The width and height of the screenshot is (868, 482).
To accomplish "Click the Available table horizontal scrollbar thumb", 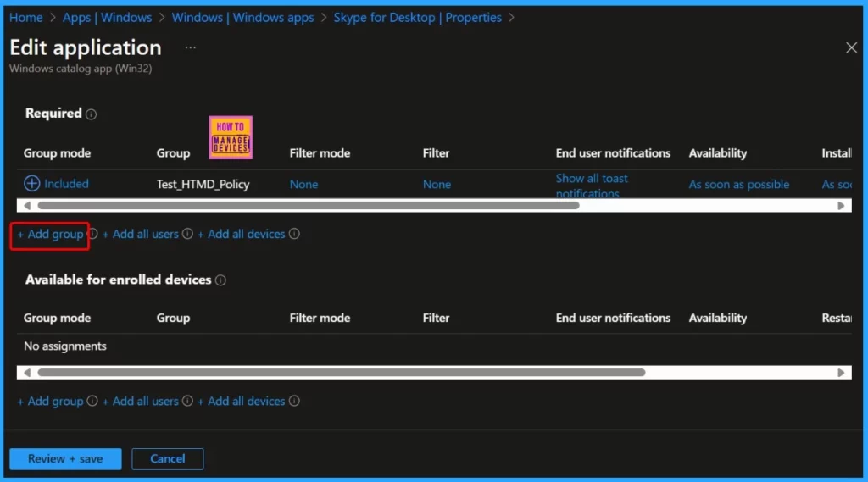I will point(341,373).
